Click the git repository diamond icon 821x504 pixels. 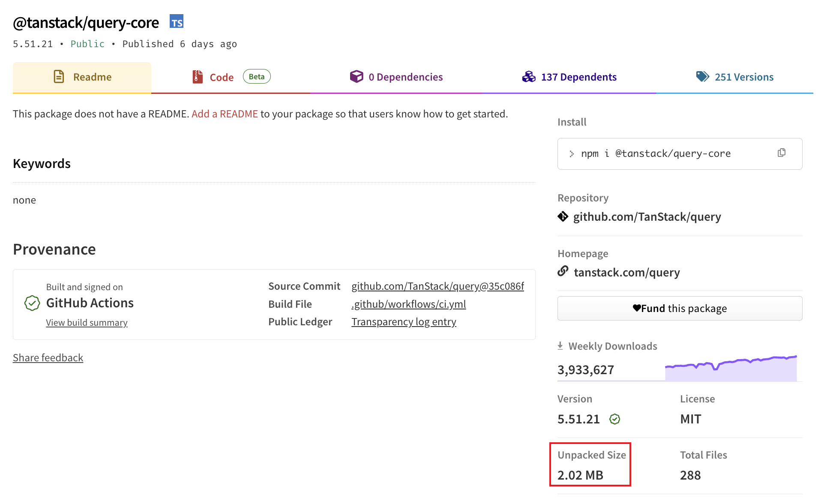tap(563, 217)
